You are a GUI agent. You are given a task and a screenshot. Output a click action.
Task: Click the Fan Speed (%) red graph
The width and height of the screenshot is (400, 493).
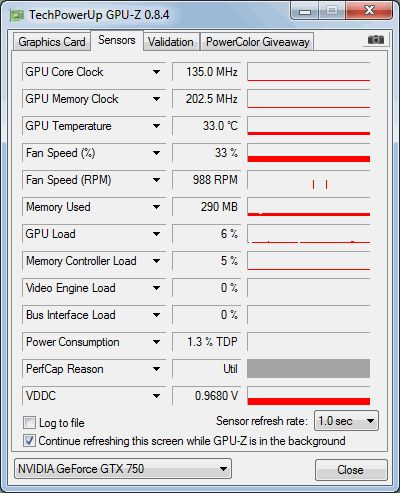[309, 153]
